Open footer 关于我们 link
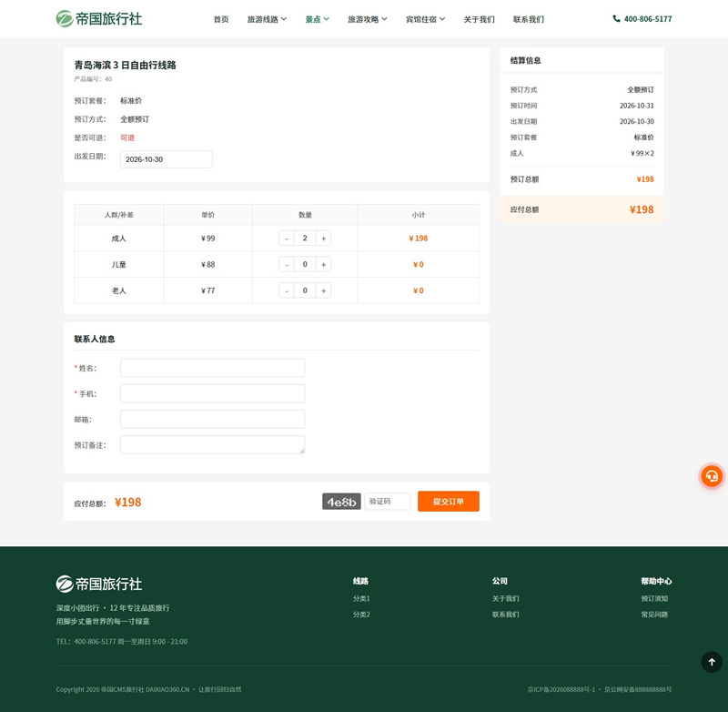Viewport: 728px width, 712px height. click(506, 598)
